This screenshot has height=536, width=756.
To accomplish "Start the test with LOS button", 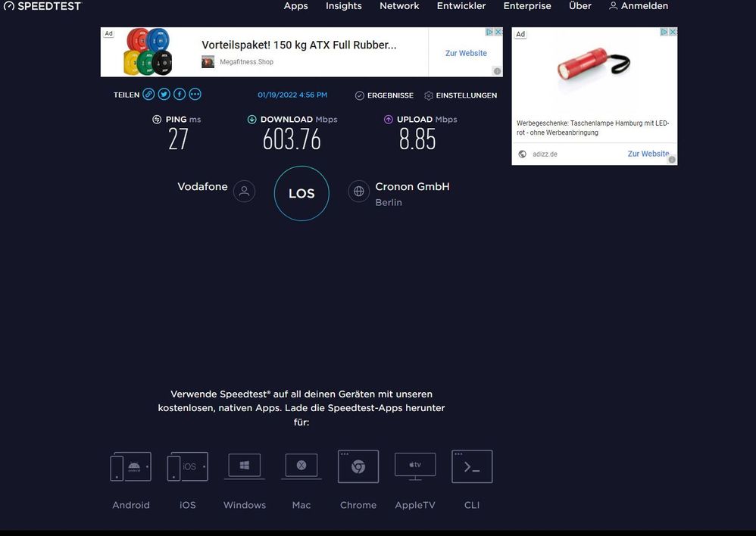I will [x=301, y=193].
